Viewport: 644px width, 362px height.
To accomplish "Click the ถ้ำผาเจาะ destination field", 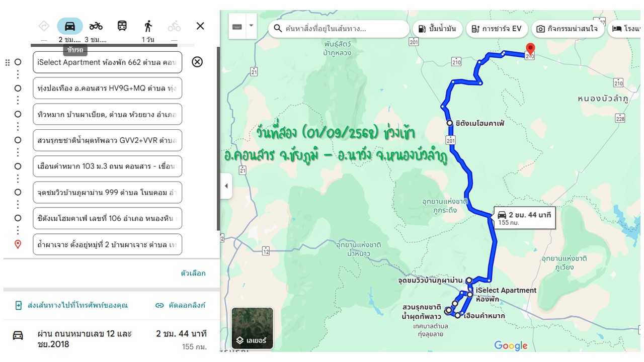I will click(x=108, y=244).
